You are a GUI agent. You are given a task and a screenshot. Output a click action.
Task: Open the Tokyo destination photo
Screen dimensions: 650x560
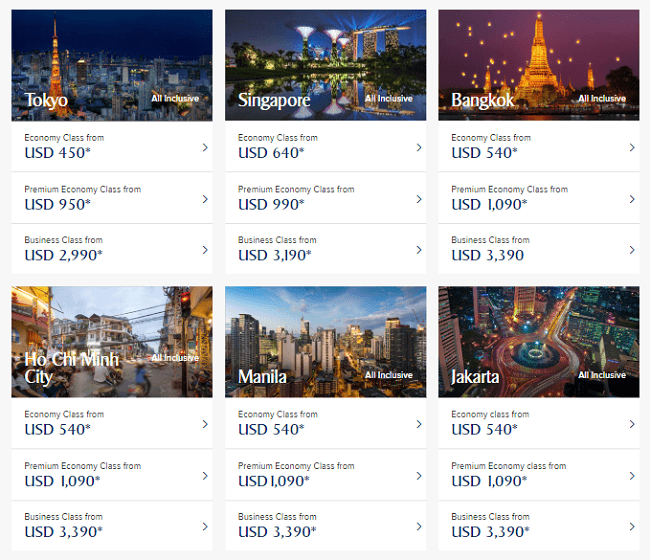coord(112,65)
